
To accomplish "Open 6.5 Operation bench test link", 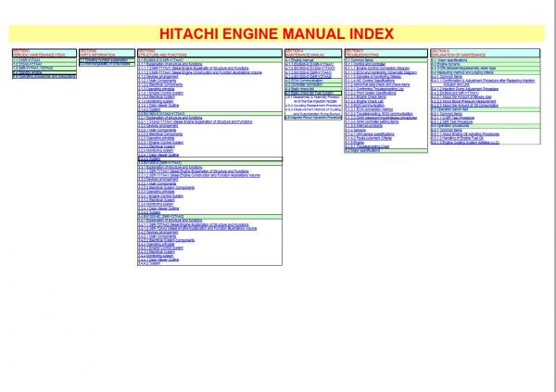I will [449, 109].
